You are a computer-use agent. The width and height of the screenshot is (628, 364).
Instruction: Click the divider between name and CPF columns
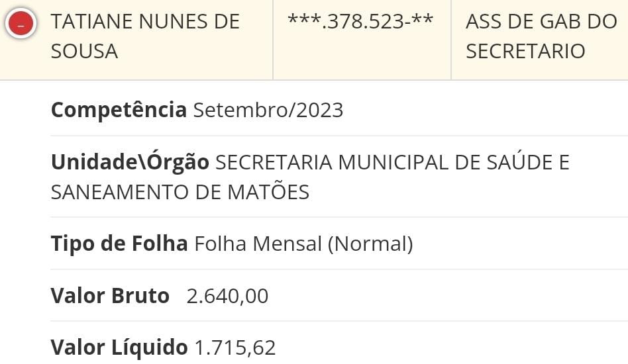click(x=273, y=40)
